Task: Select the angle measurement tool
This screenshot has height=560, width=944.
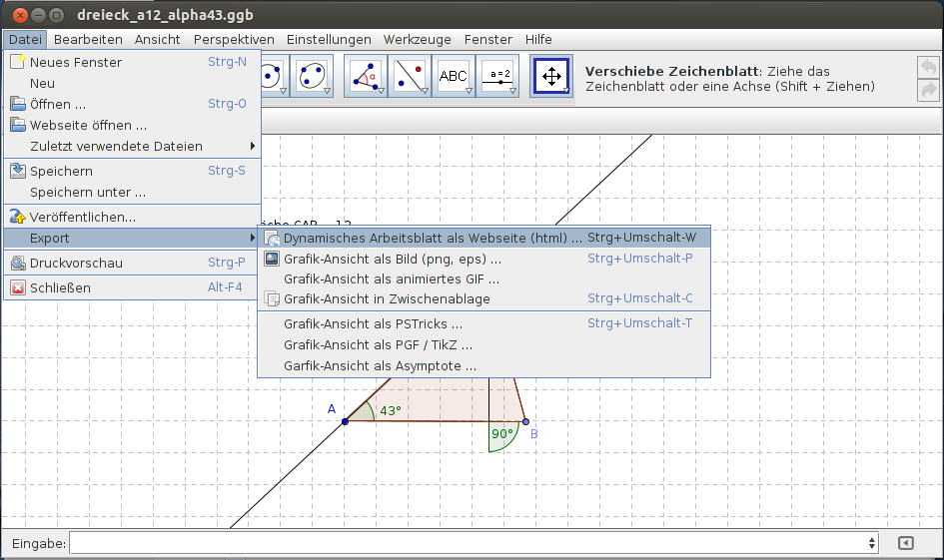Action: click(x=365, y=76)
